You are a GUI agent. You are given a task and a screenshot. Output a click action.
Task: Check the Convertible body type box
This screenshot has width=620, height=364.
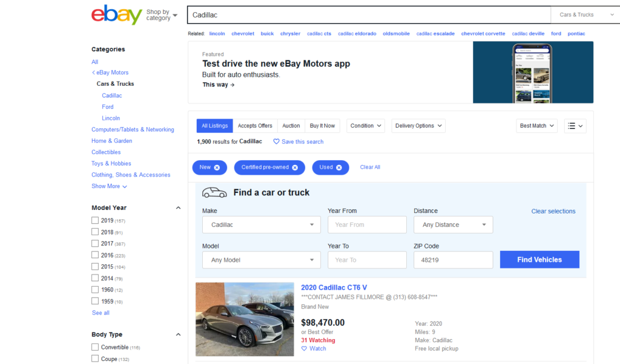(95, 347)
